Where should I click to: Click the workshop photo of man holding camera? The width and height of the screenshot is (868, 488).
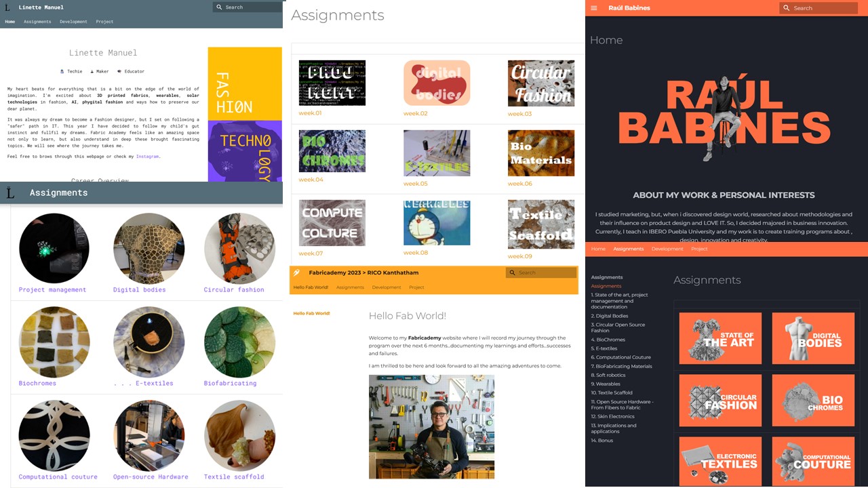coord(431,427)
